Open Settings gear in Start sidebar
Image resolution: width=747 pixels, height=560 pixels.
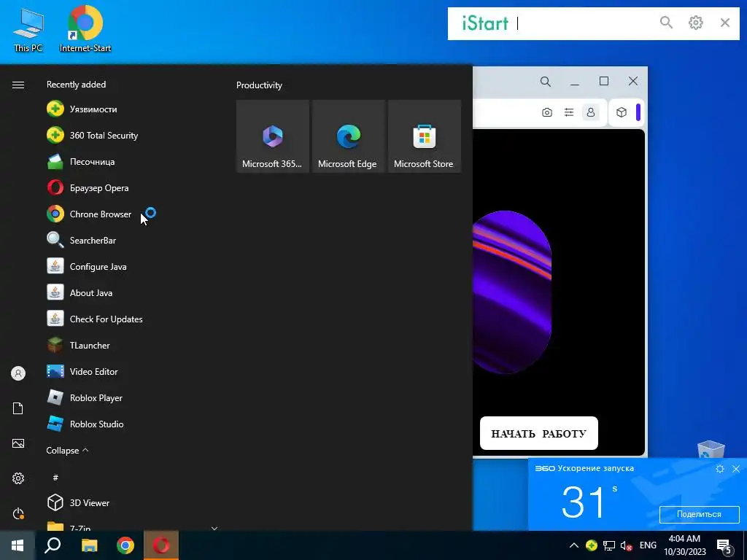[18, 478]
